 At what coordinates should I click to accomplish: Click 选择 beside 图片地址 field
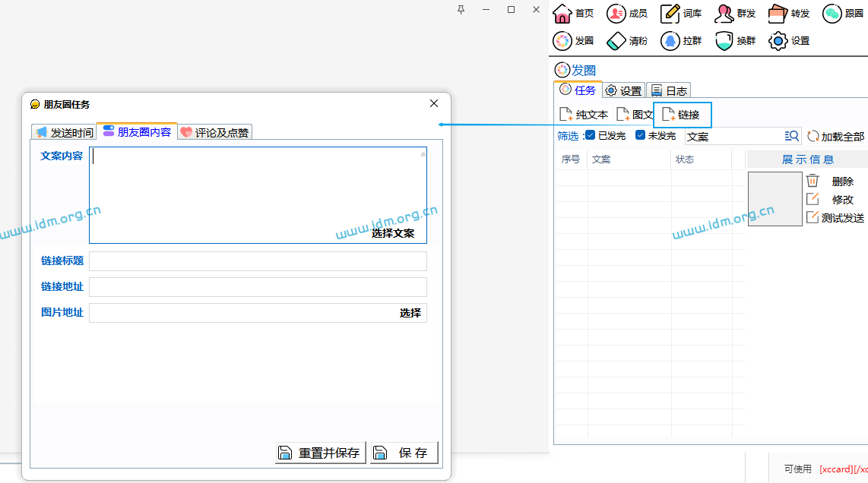[410, 313]
